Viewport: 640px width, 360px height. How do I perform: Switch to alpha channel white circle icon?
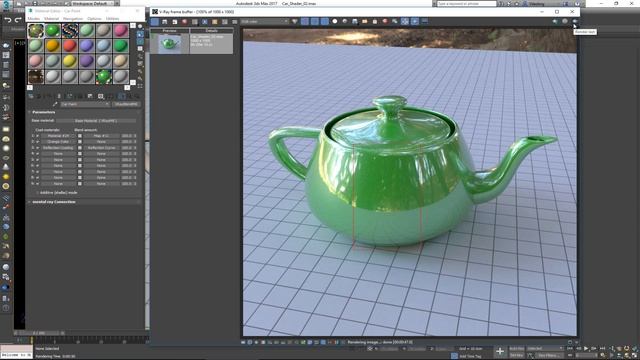tap(335, 21)
